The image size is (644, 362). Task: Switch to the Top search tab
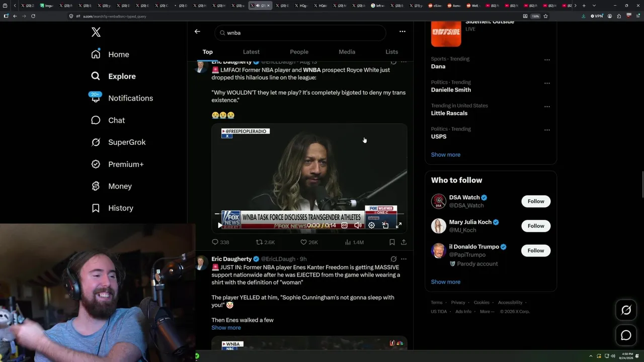point(208,52)
